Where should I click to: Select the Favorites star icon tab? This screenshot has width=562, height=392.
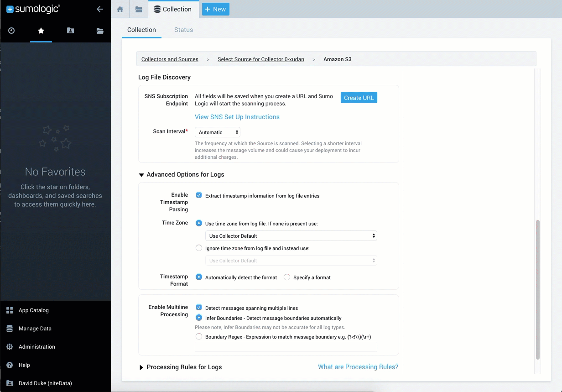[x=41, y=31]
